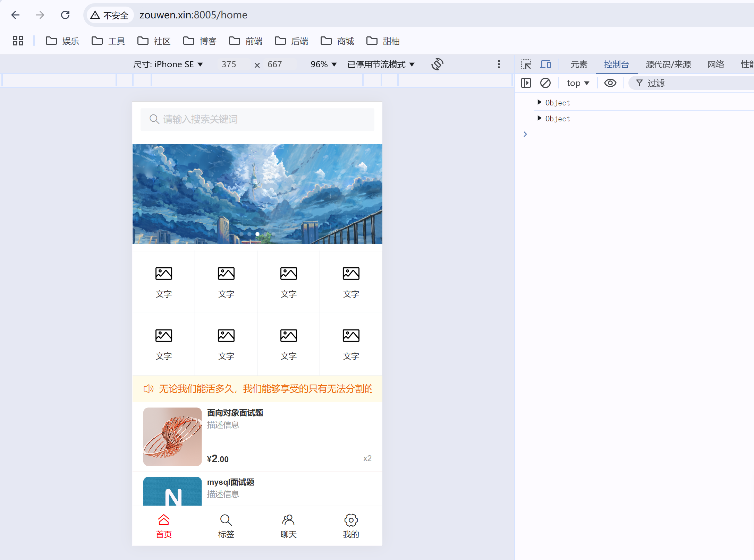Go to the 聊天 chat tab
Viewport: 754px width, 560px height.
click(x=289, y=526)
